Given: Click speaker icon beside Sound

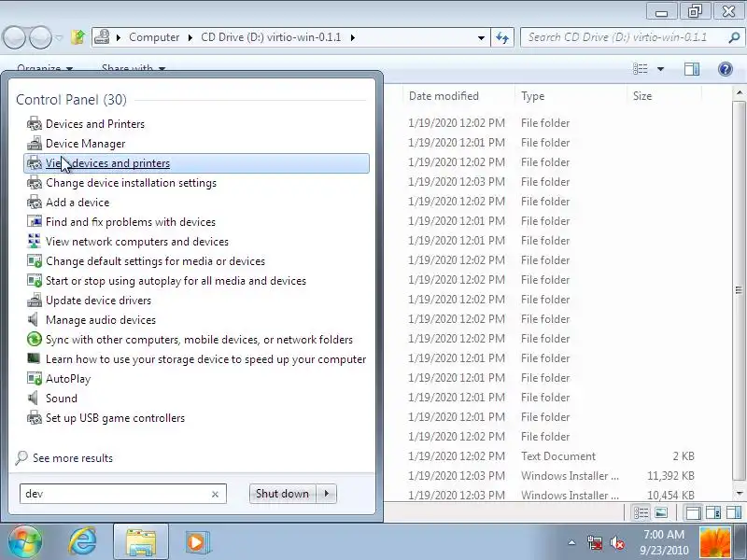Looking at the screenshot, I should point(34,399).
